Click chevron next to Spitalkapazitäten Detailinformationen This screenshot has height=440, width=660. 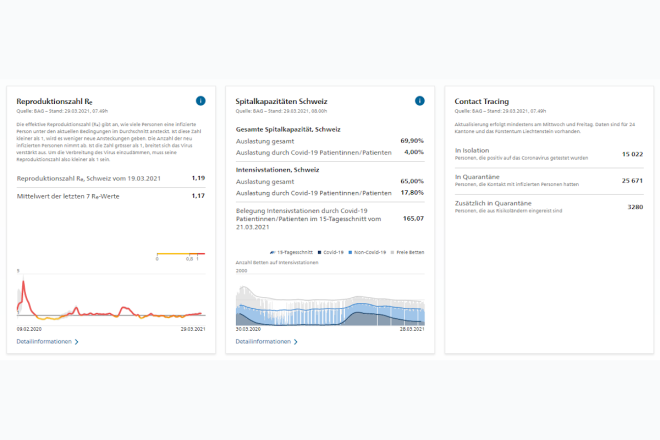[x=295, y=342]
